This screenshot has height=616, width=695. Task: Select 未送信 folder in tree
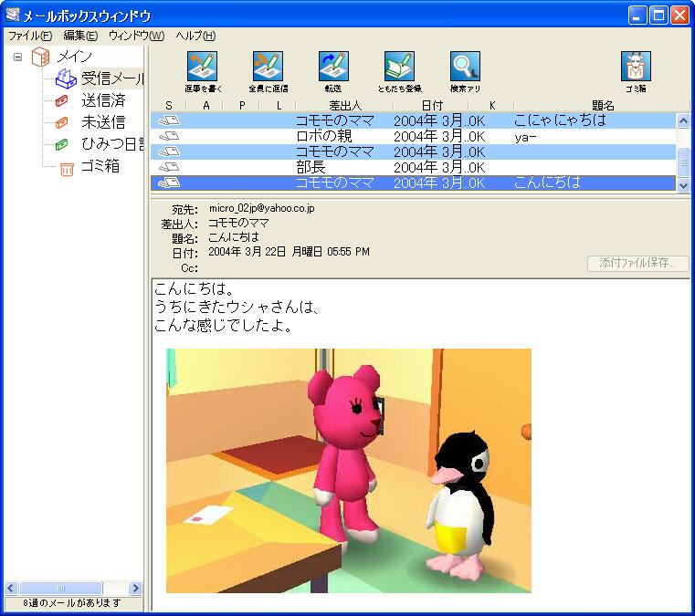pyautogui.click(x=103, y=122)
